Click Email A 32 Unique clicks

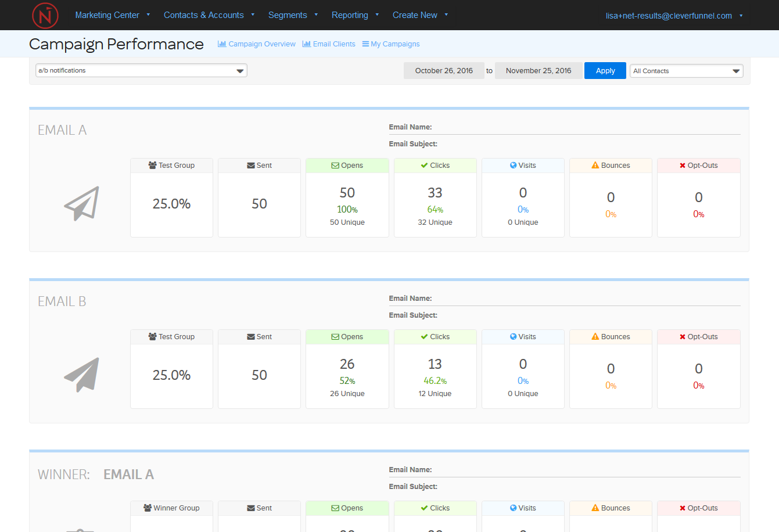(435, 222)
